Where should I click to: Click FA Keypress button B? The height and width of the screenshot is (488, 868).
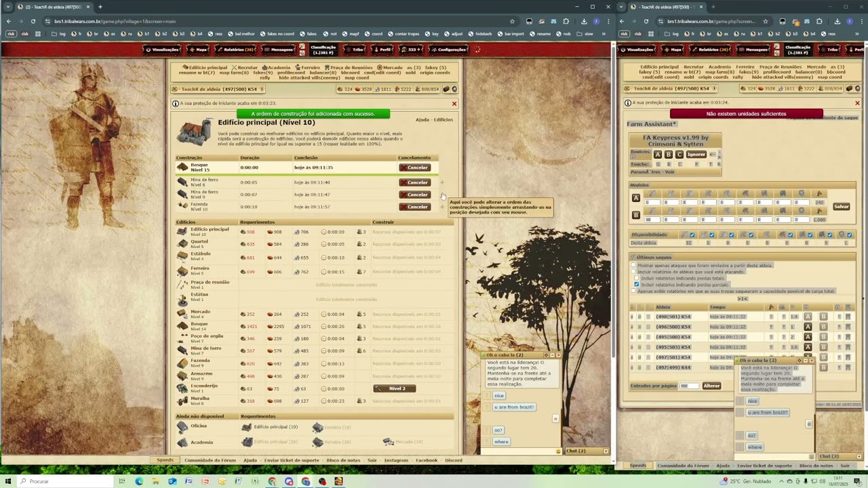pos(668,155)
